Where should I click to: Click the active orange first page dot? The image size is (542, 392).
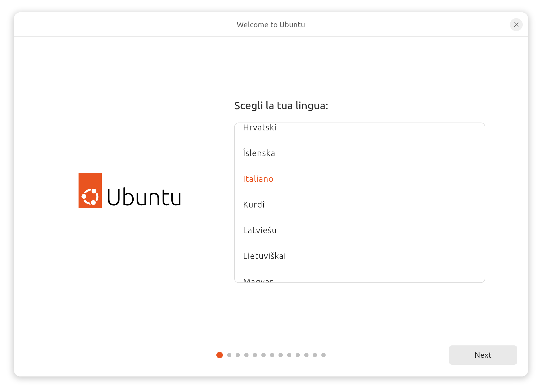(x=220, y=355)
